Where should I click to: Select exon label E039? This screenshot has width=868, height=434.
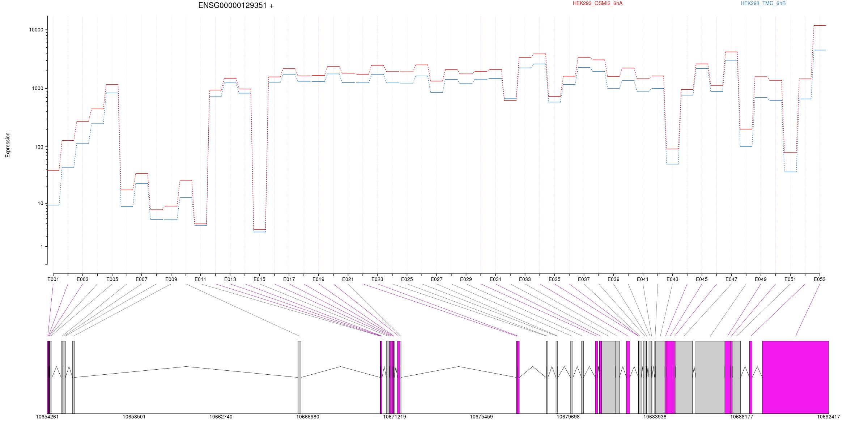(613, 279)
